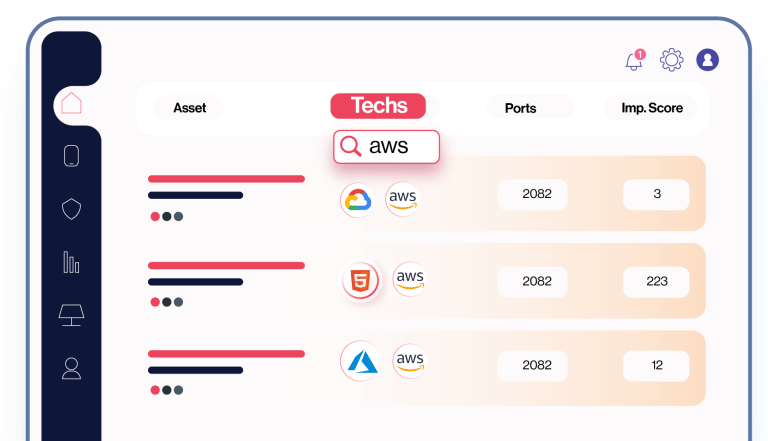Click the HTML5 technology logo

359,281
